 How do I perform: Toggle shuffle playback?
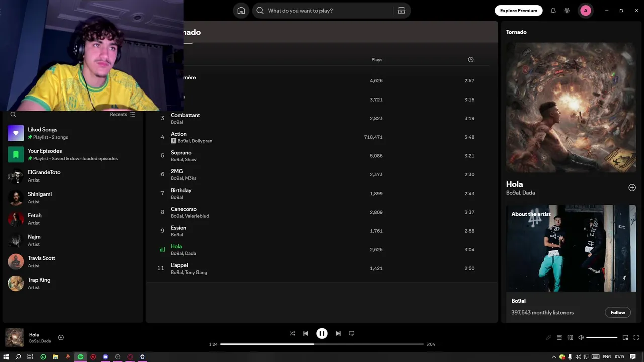292,333
